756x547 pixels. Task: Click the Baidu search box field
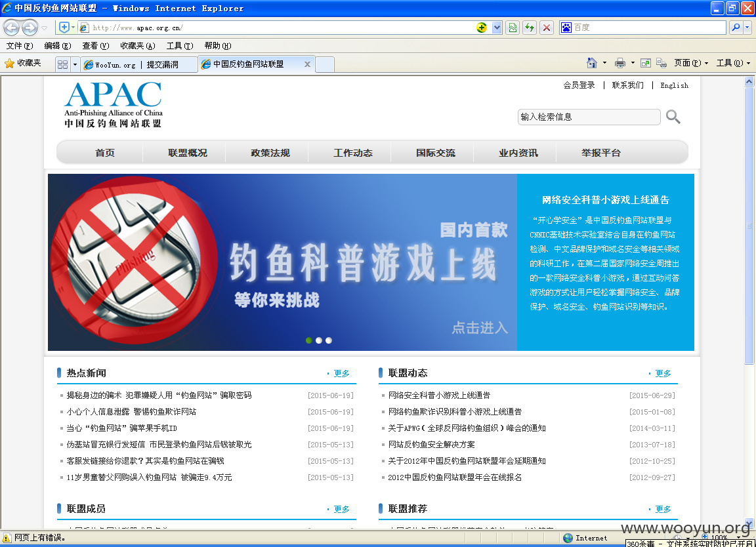(648, 28)
